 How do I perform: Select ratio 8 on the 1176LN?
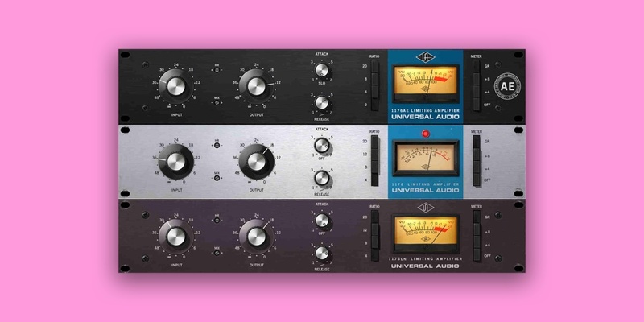(x=374, y=242)
